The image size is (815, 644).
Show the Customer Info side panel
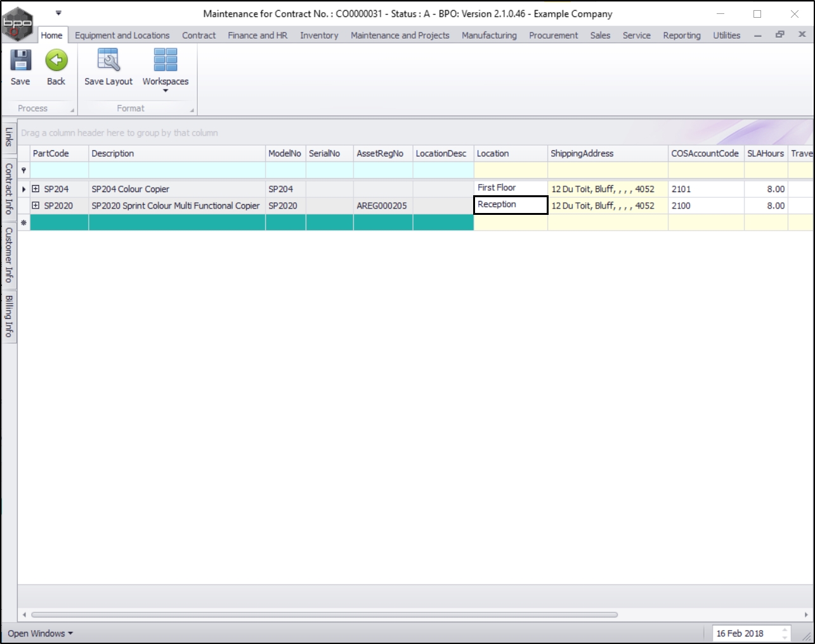click(9, 255)
